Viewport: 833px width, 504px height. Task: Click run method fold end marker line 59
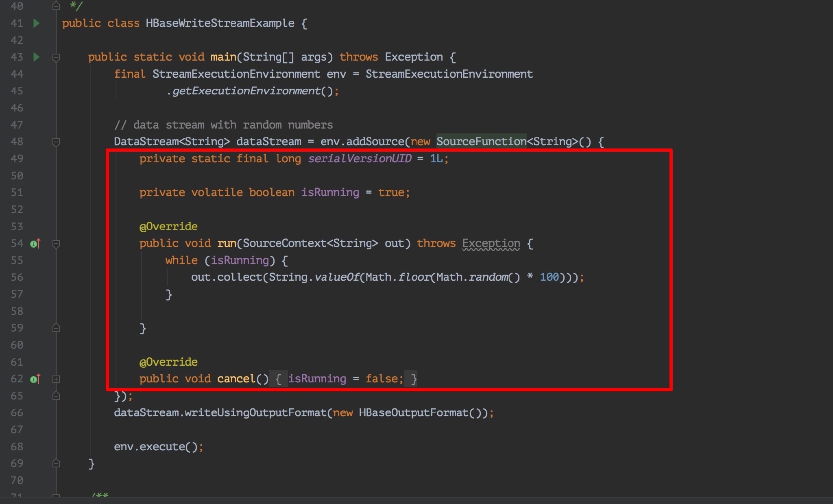(56, 328)
